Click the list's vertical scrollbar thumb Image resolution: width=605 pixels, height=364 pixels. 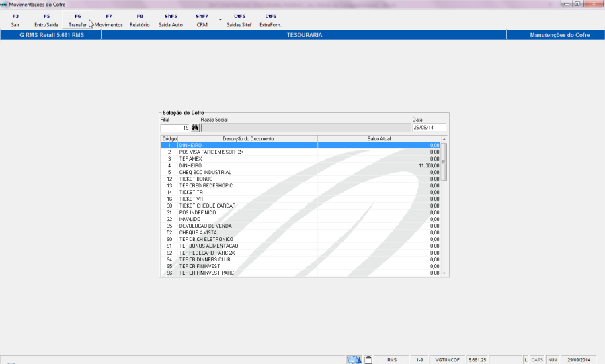pos(444,162)
